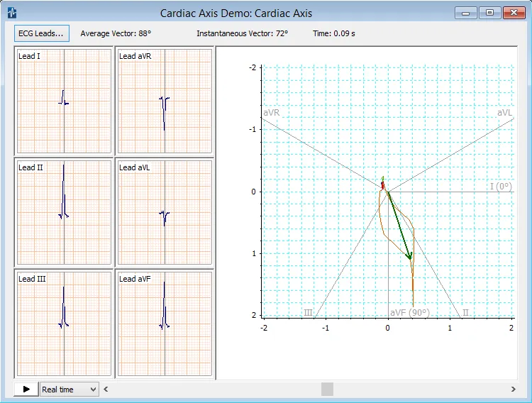Screen dimensions: 532x403
Task: Select the Lead aVL ECG panel
Action: coord(165,213)
